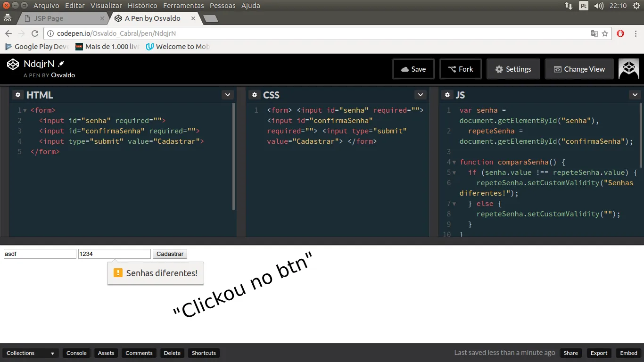Click the Change View button

tap(579, 69)
